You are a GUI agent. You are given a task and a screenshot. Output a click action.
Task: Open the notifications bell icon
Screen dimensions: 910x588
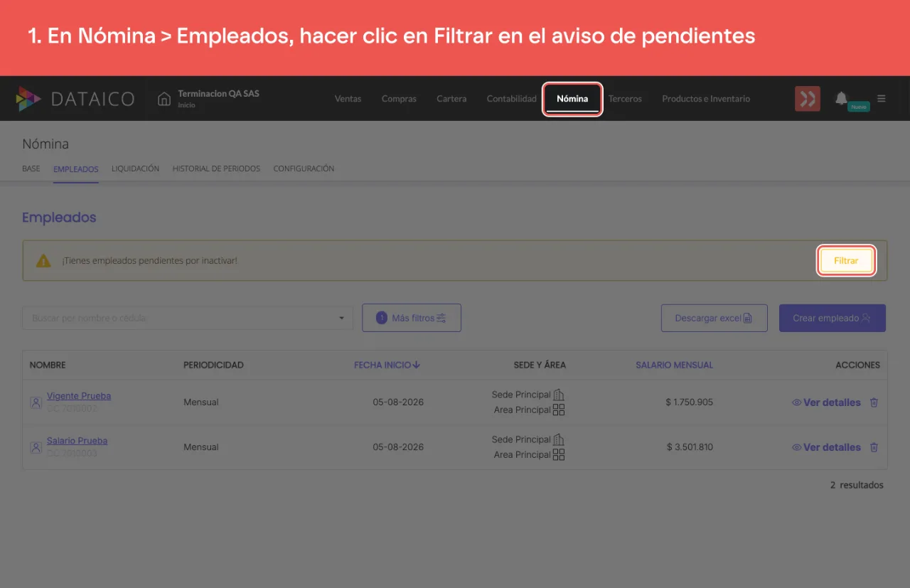841,98
